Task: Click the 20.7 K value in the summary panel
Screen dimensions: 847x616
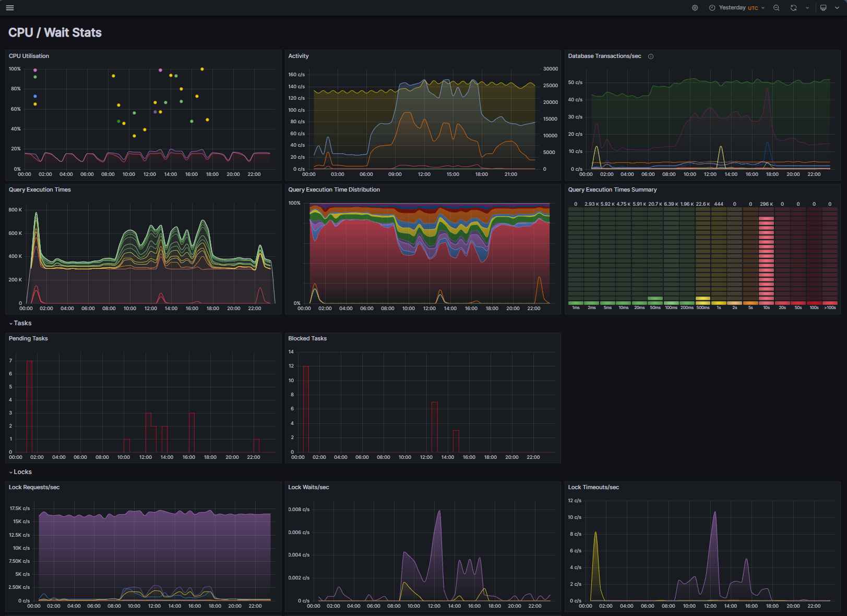Action: (655, 204)
